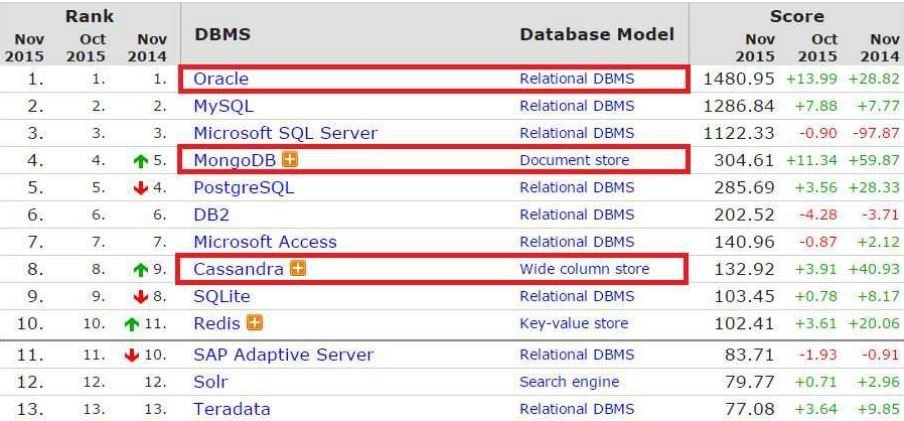Select the -97.87 yearly change value

877,133
